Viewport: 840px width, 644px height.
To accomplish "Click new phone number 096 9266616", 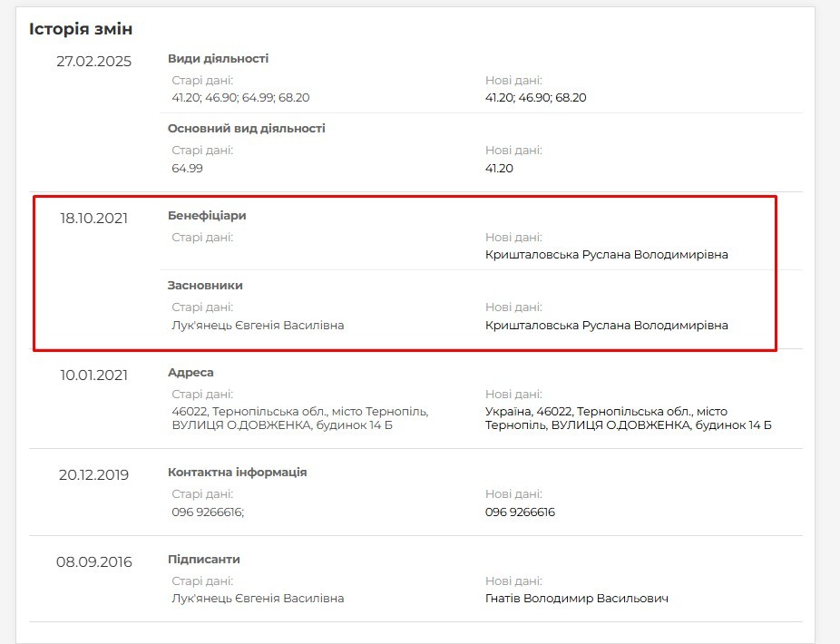I will (520, 512).
